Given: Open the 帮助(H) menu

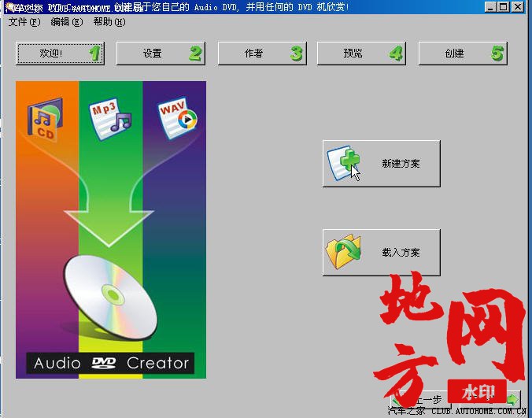Looking at the screenshot, I should (x=109, y=22).
